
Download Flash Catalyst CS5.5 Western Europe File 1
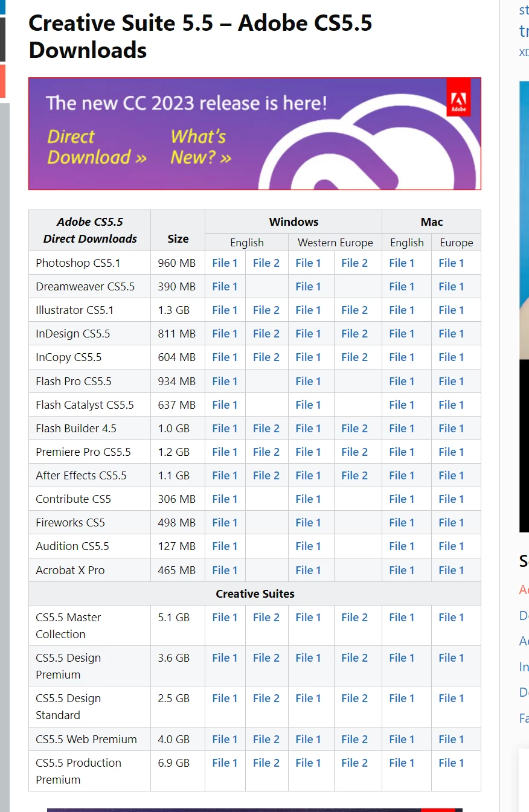click(308, 404)
